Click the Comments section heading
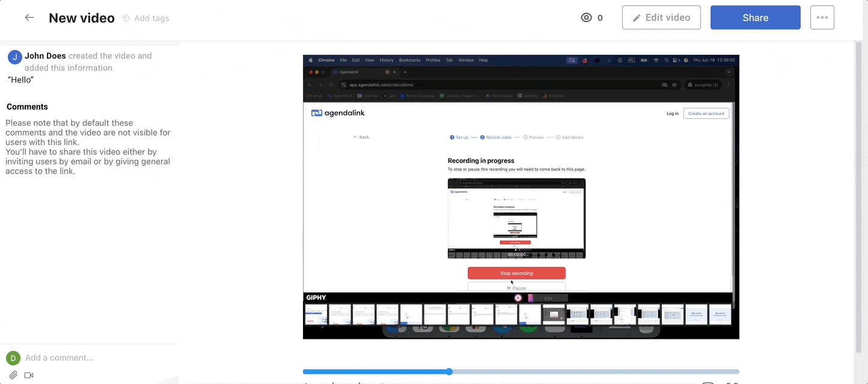The image size is (868, 384). tap(27, 107)
